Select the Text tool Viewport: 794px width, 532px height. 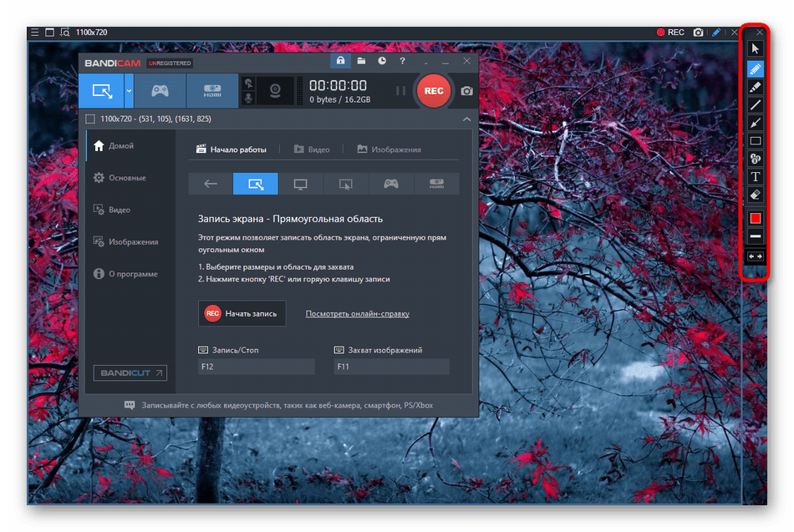coord(755,176)
